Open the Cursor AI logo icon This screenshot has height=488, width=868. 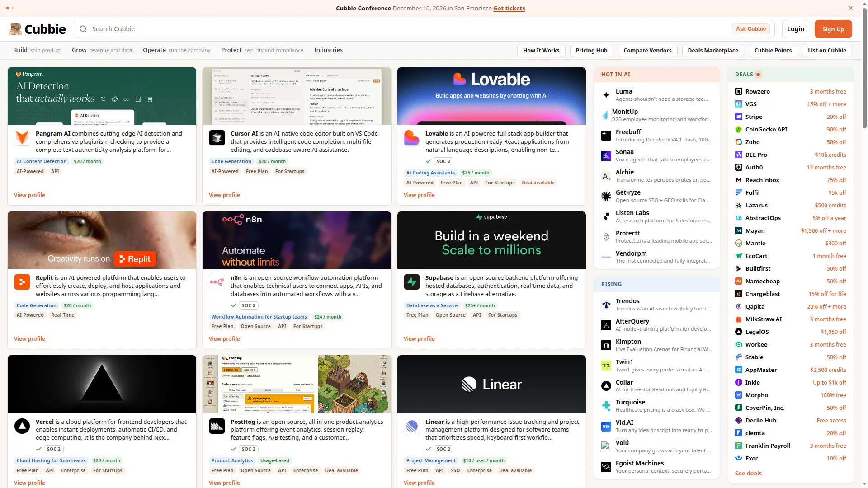(x=217, y=138)
